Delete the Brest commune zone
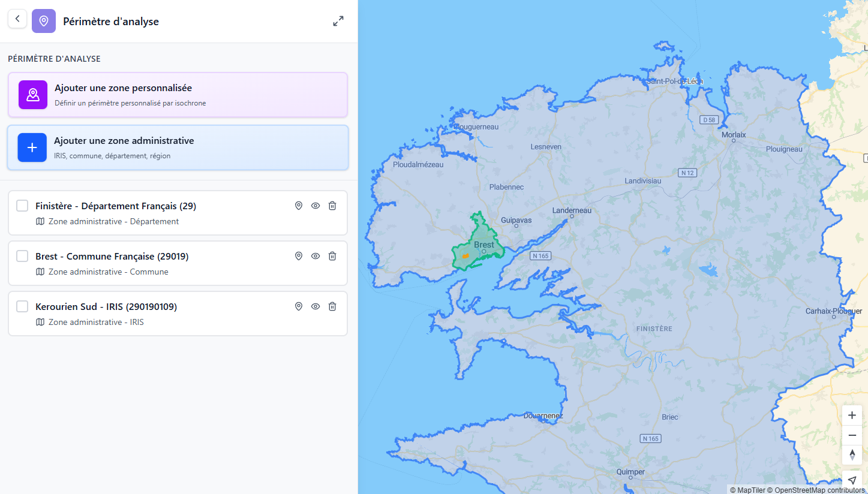This screenshot has height=494, width=868. [332, 255]
